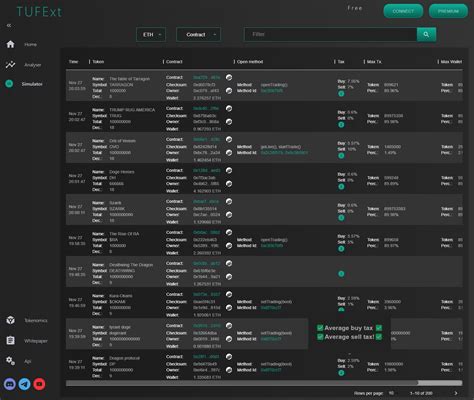Screen dimensions: 474x400
Task: Click round icon beside DP owner address
Action: coord(229,370)
